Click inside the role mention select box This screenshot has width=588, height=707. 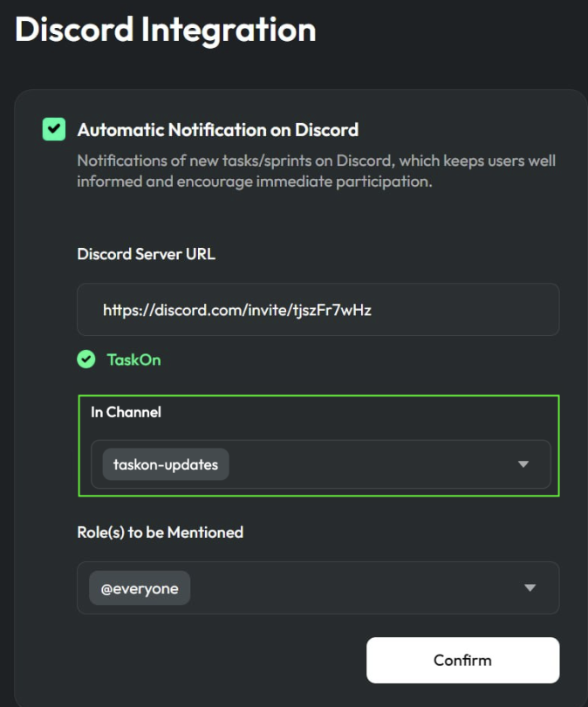(x=318, y=587)
